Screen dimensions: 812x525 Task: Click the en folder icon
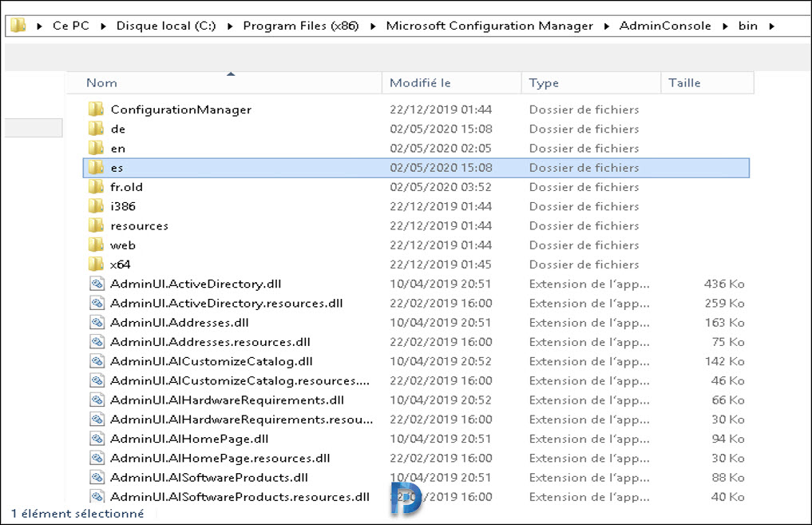coord(96,148)
